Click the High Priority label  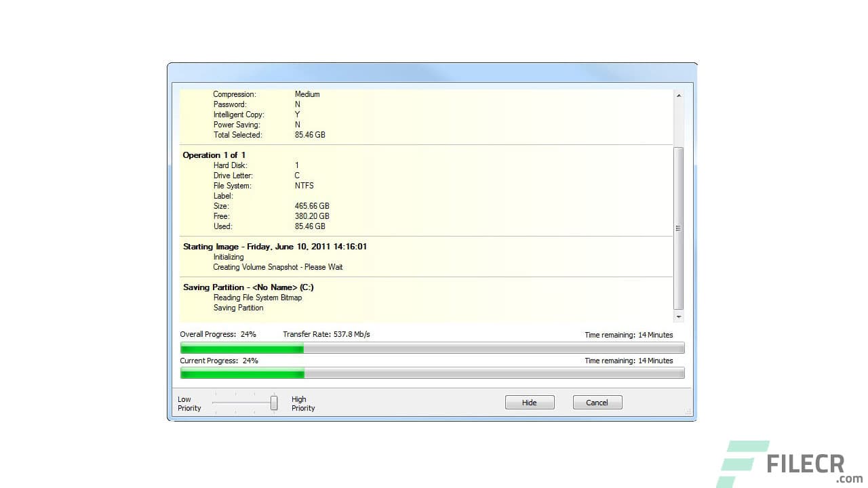pos(302,403)
